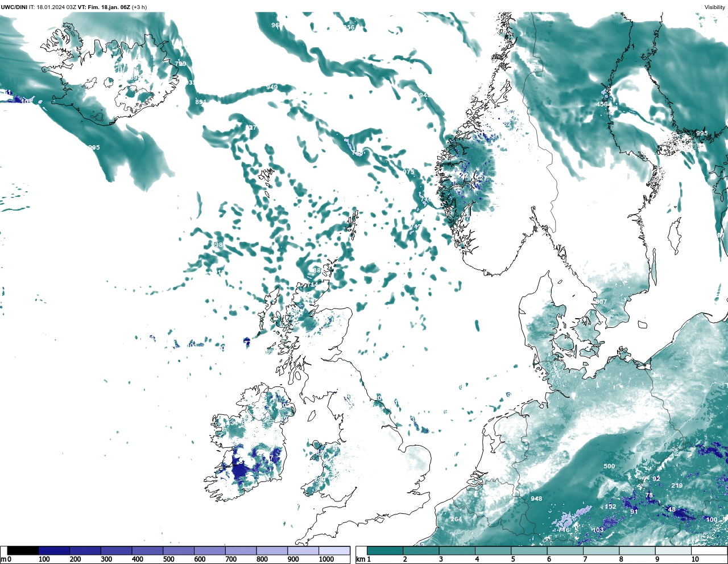Image resolution: width=728 pixels, height=564 pixels.
Task: Click the 5–6 km legend swatch
Action: coord(529,550)
